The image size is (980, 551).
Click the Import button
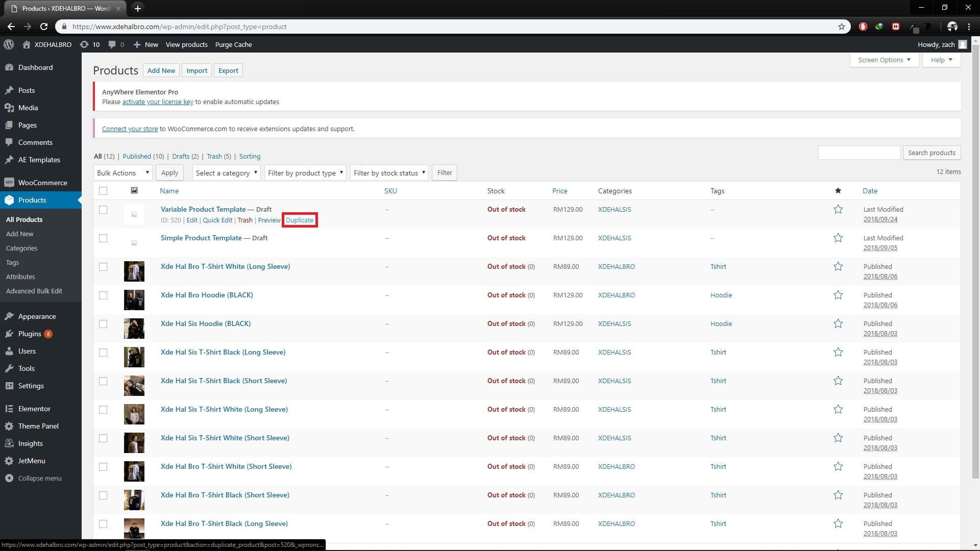coord(197,70)
